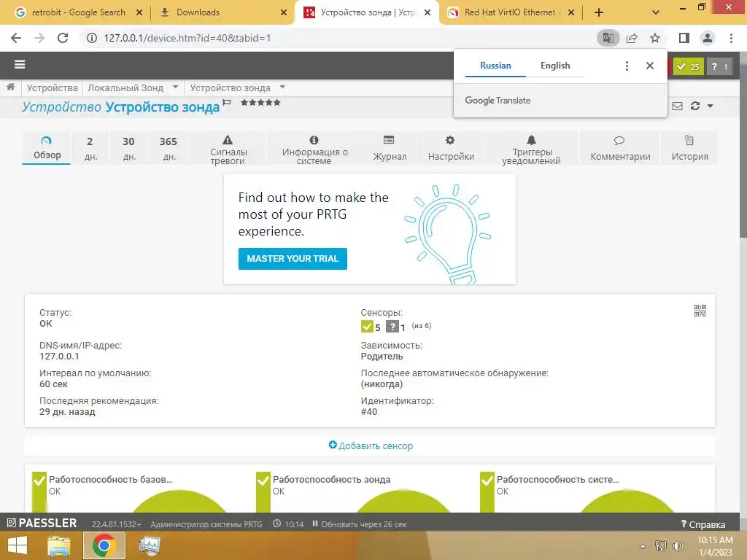Go back to previous page
This screenshot has width=747, height=560.
click(16, 38)
